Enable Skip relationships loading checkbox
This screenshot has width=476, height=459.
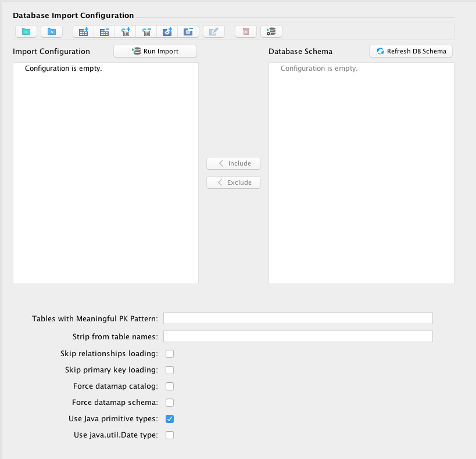tap(170, 353)
